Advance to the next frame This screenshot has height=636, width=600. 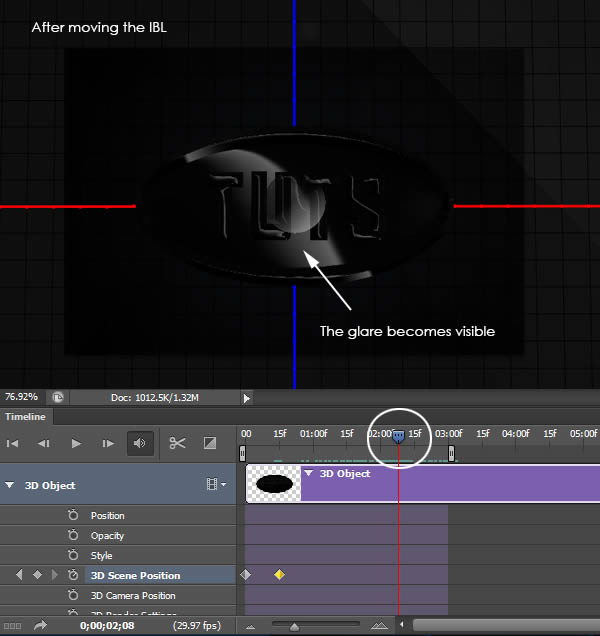point(108,443)
